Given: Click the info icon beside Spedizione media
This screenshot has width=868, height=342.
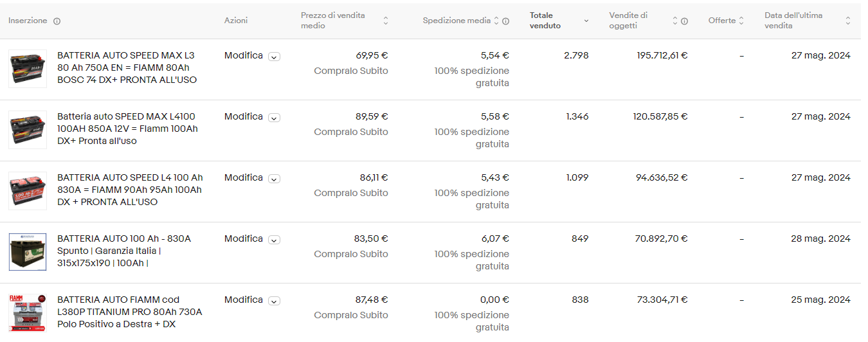Looking at the screenshot, I should (x=505, y=21).
